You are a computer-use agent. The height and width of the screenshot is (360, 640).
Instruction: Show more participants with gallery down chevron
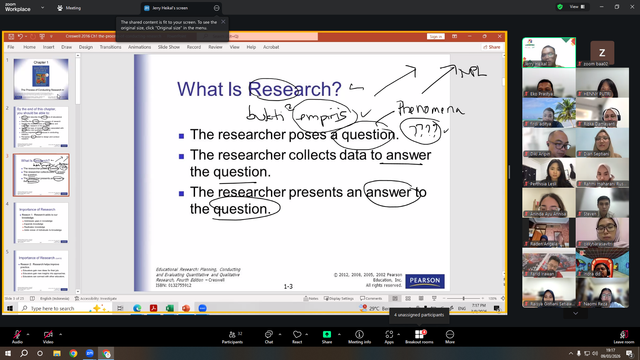pos(576,313)
